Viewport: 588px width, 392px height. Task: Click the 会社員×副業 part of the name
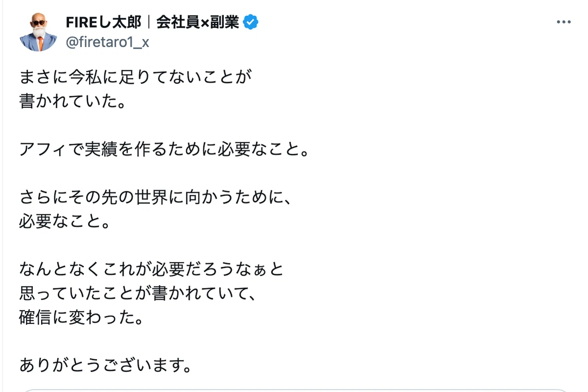tap(197, 23)
